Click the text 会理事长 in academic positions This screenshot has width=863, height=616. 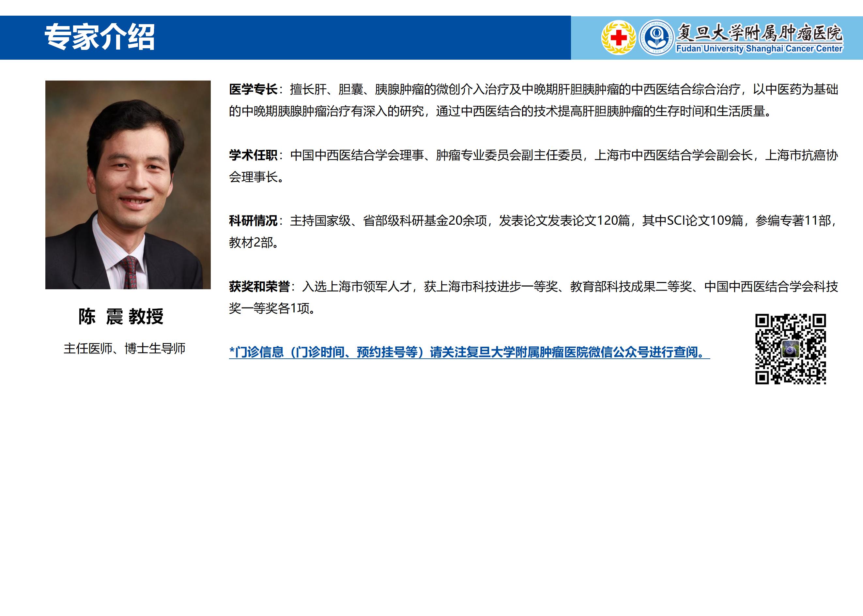tap(254, 177)
